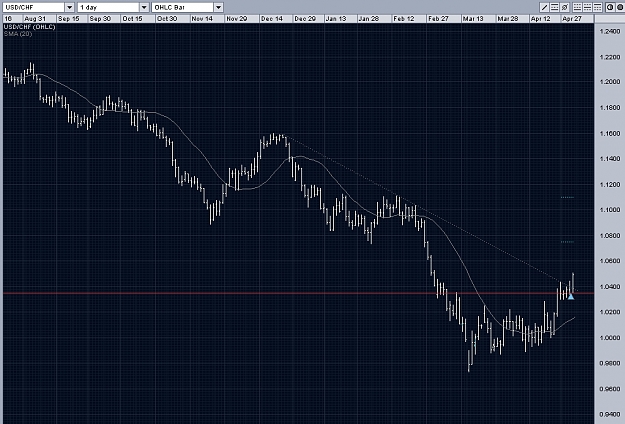
Task: Select the parallel horizontal lines tool
Action: [554, 7]
